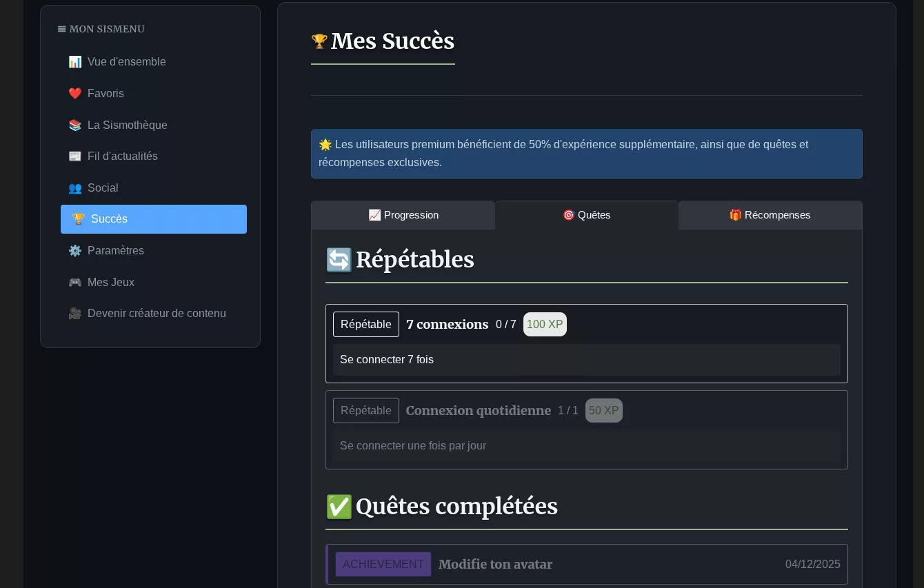This screenshot has width=924, height=588.
Task: Click the 100 XP reward badge
Action: click(545, 324)
